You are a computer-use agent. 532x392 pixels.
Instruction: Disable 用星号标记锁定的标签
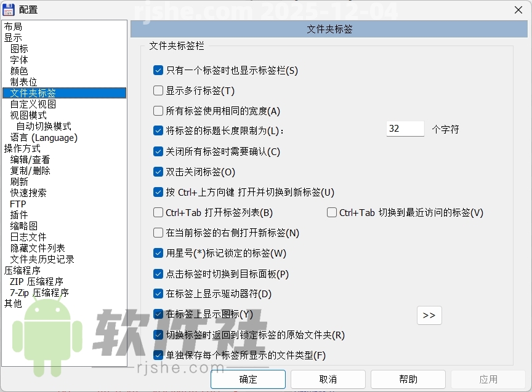158,253
